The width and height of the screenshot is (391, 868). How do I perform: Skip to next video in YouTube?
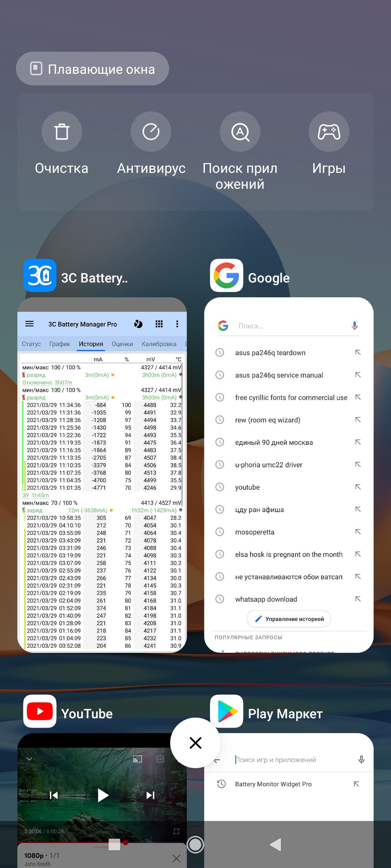click(151, 795)
